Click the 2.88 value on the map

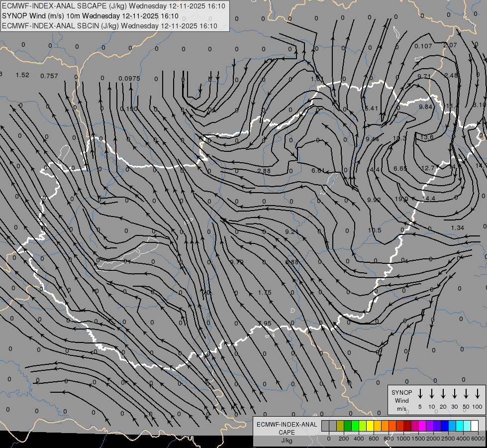pos(264,171)
